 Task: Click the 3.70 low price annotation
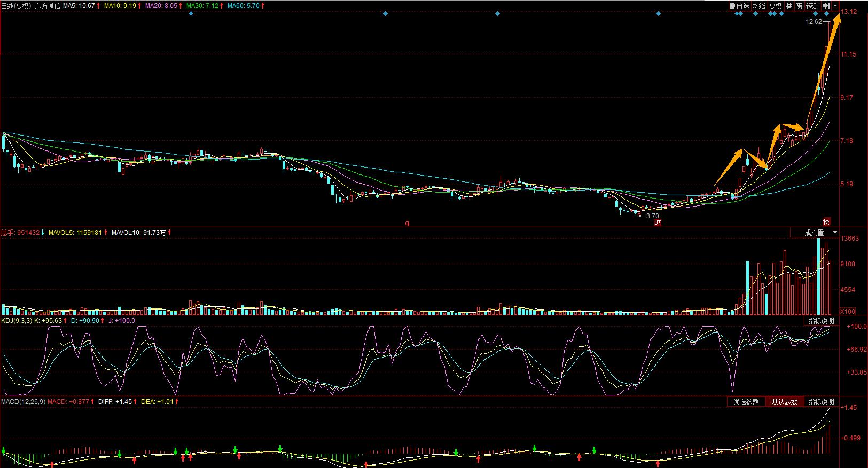[x=653, y=216]
